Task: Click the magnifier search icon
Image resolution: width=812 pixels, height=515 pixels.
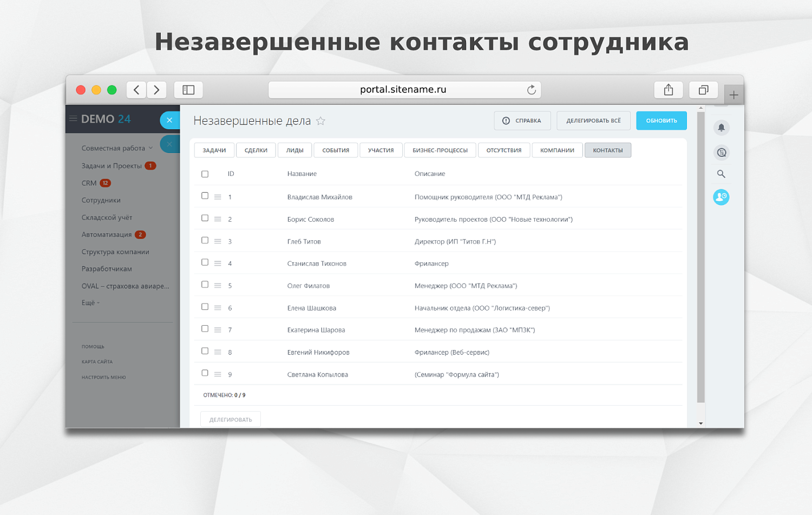Action: (x=721, y=174)
